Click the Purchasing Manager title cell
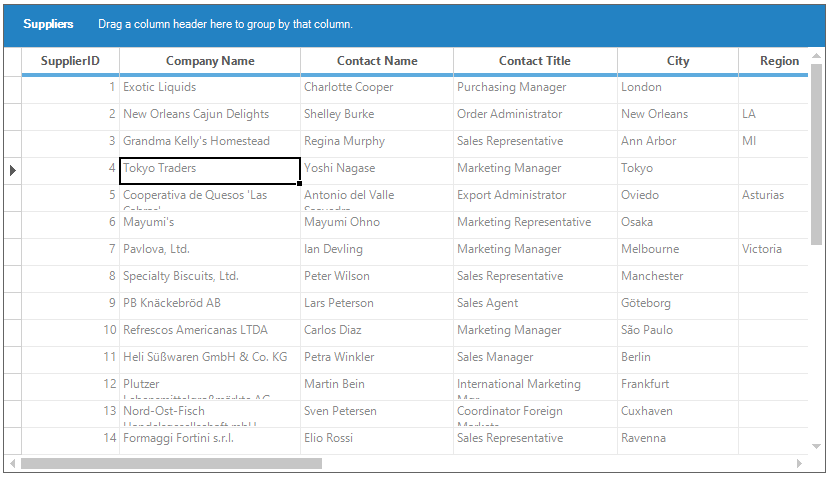Image resolution: width=829 pixels, height=477 pixels. [535, 90]
